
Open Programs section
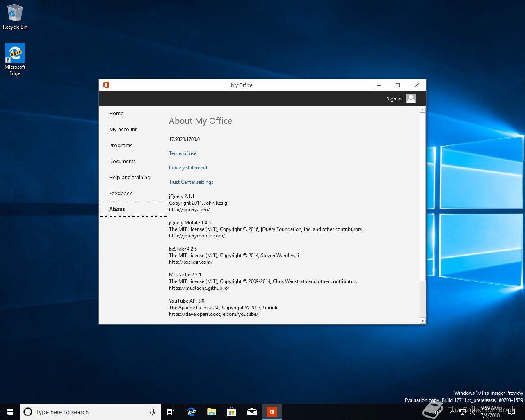(121, 146)
